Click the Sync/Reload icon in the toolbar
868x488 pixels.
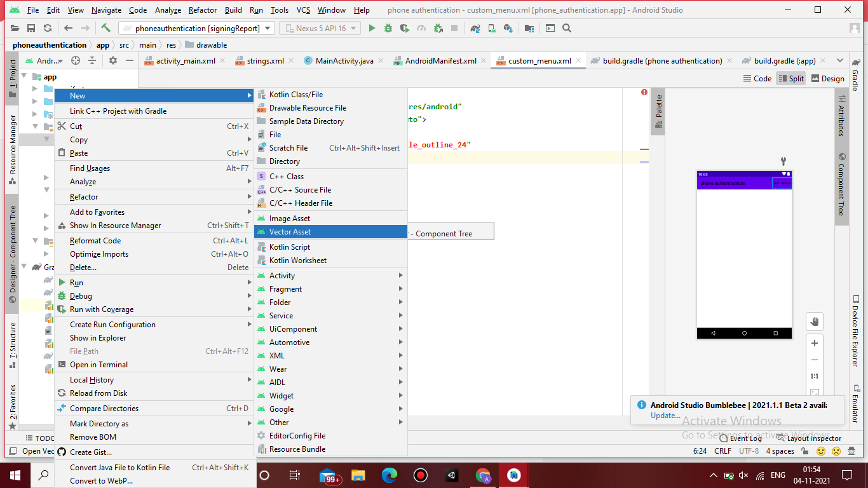tap(47, 28)
